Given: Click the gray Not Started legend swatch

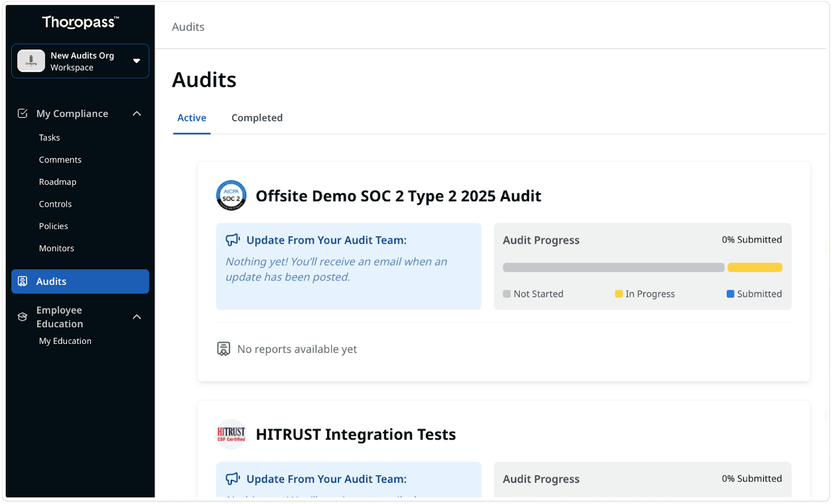Looking at the screenshot, I should pyautogui.click(x=507, y=294).
